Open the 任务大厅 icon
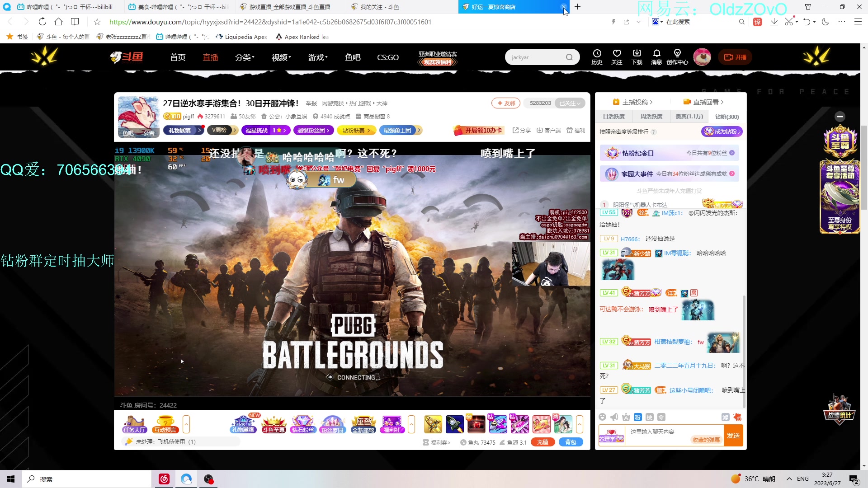This screenshot has height=488, width=868. [x=134, y=424]
